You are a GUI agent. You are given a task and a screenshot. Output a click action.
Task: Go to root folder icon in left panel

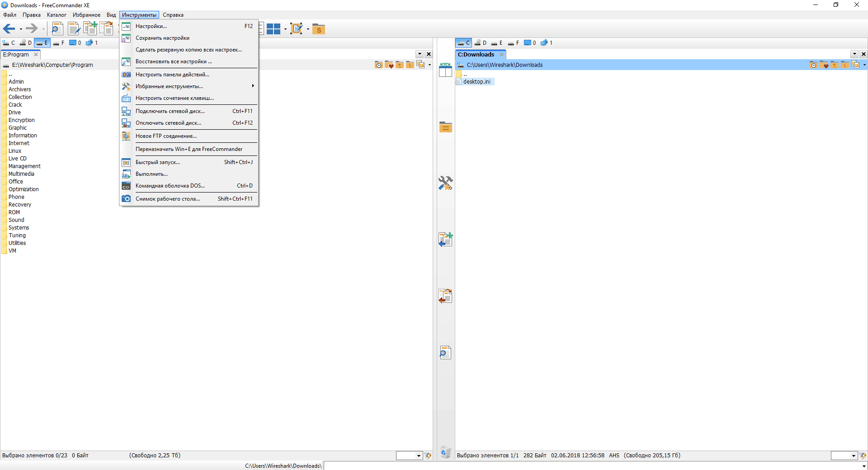(x=410, y=65)
